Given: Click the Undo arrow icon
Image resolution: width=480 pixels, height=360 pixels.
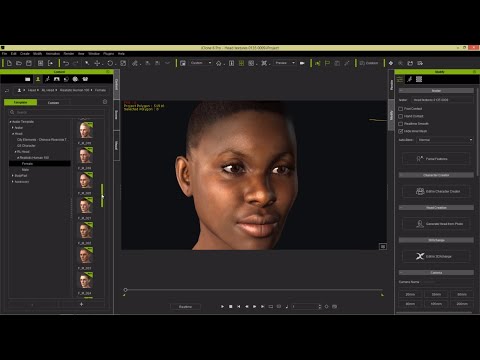Looking at the screenshot, I should coord(66,63).
